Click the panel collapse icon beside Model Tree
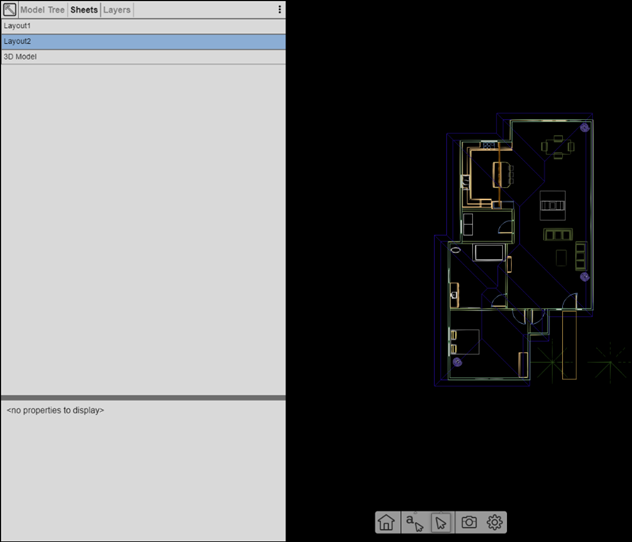Viewport: 632px width, 542px height. point(9,9)
